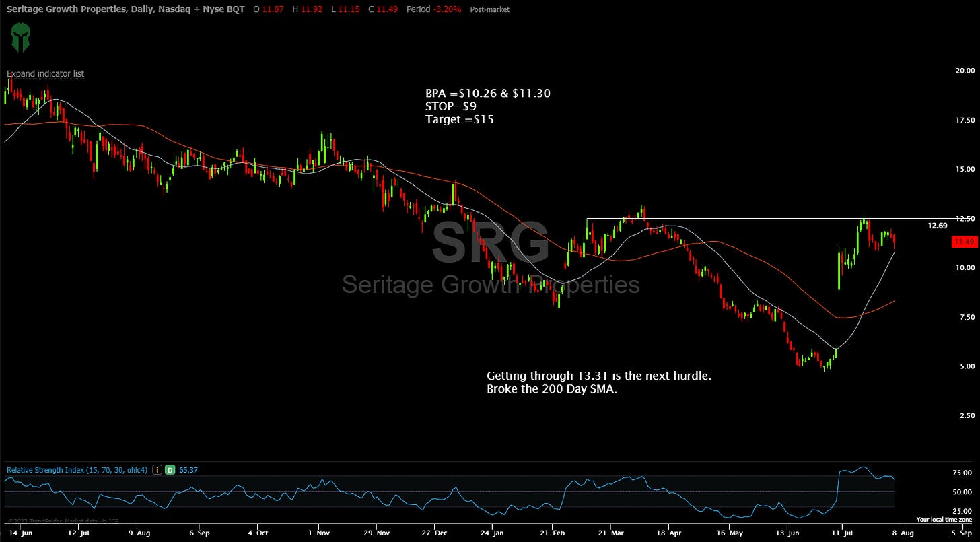Click the RSI 50.00 axis label
The image size is (980, 542).
[x=963, y=493]
